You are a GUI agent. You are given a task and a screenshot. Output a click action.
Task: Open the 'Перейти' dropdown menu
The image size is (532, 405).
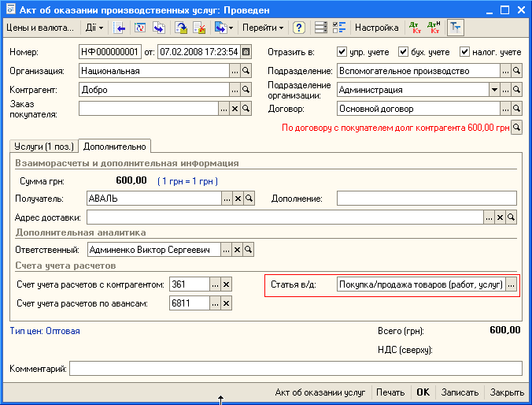click(263, 28)
